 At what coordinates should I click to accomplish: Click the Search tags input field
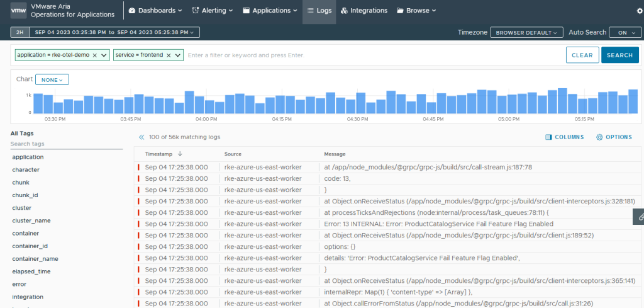pos(66,144)
